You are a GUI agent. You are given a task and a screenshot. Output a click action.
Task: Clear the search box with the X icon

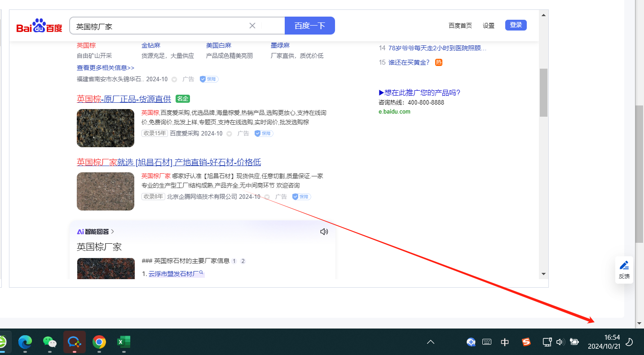pyautogui.click(x=252, y=26)
